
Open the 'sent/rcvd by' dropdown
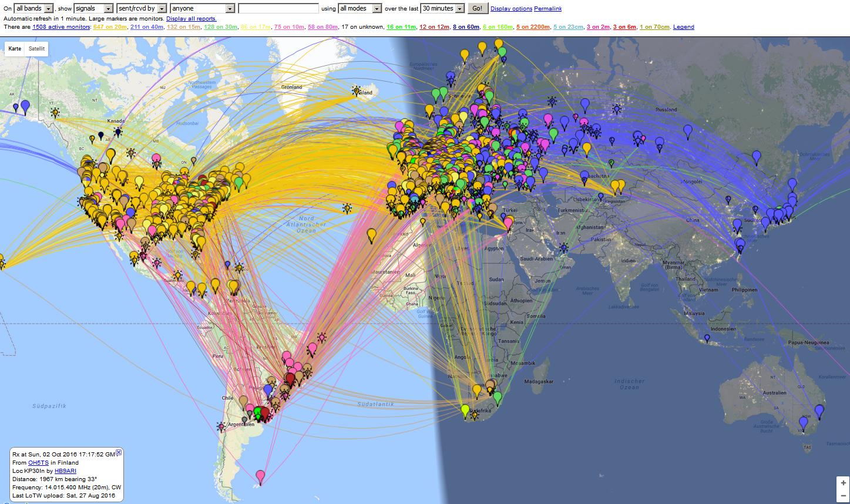[141, 9]
